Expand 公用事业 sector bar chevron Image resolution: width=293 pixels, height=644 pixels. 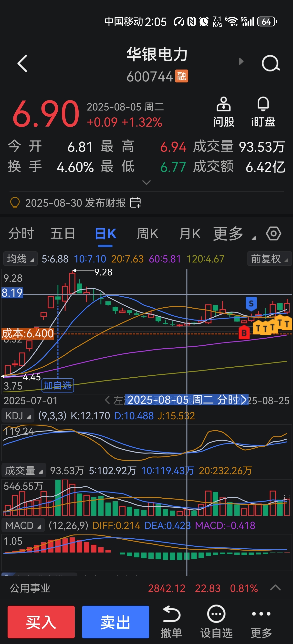[x=275, y=587]
